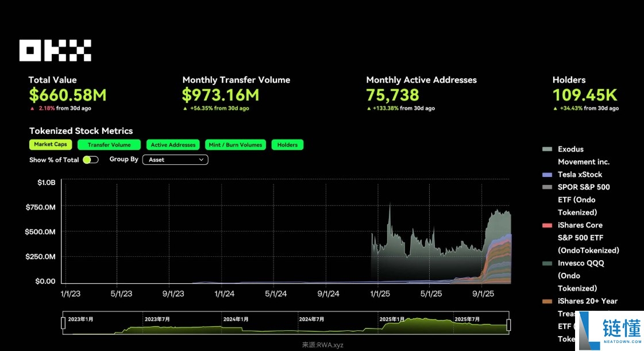
Task: Click the LianDong watermark logo
Action: 610,330
